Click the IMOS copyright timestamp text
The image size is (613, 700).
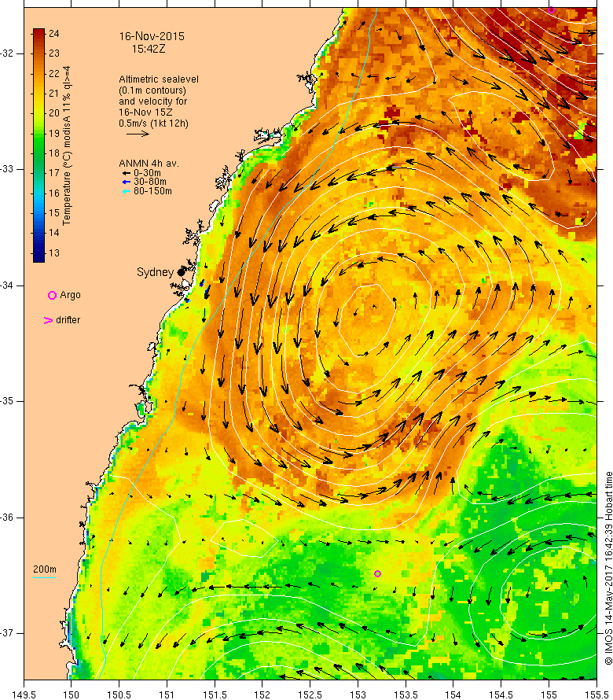click(608, 569)
